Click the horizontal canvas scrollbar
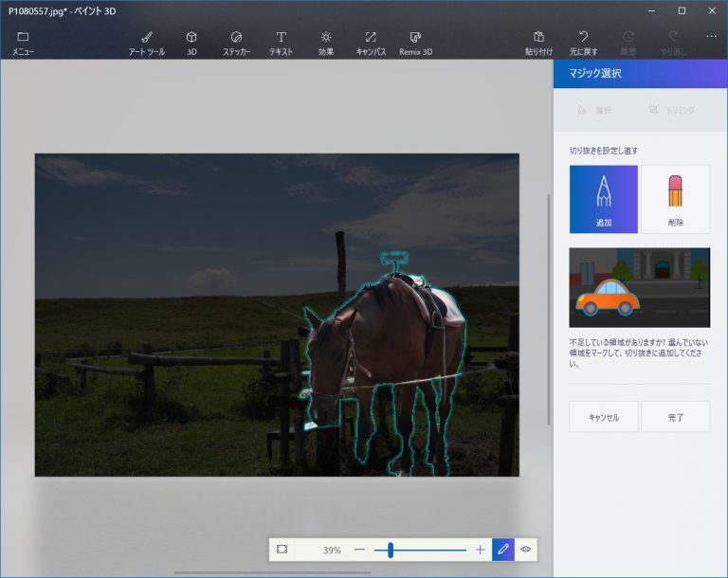The image size is (728, 578). click(x=273, y=573)
